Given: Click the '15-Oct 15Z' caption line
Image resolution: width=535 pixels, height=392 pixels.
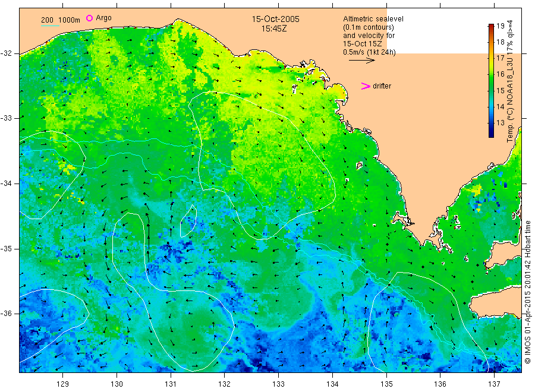Looking at the screenshot, I should tap(363, 43).
